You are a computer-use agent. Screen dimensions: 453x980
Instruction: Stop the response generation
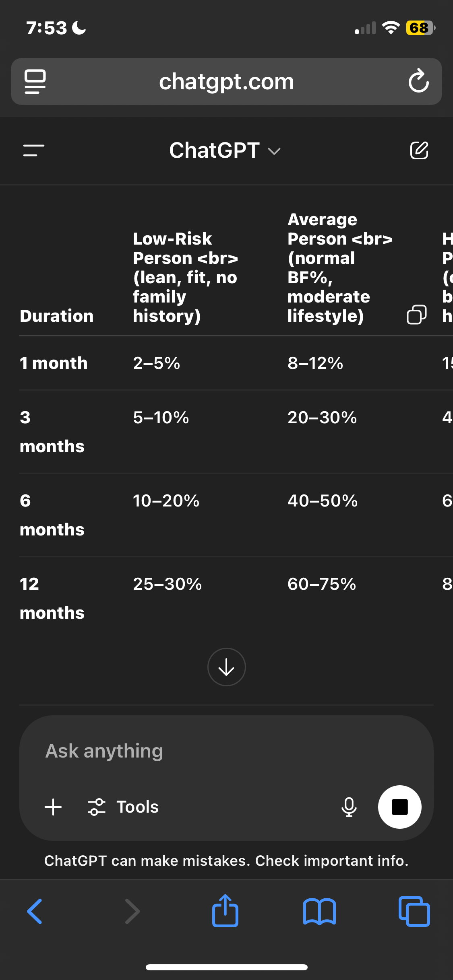[x=399, y=807]
